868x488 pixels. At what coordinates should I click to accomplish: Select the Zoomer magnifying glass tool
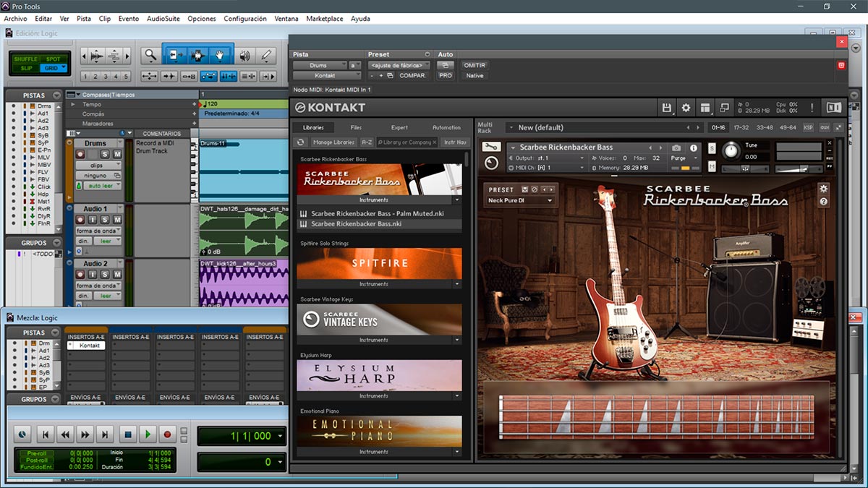pos(150,55)
